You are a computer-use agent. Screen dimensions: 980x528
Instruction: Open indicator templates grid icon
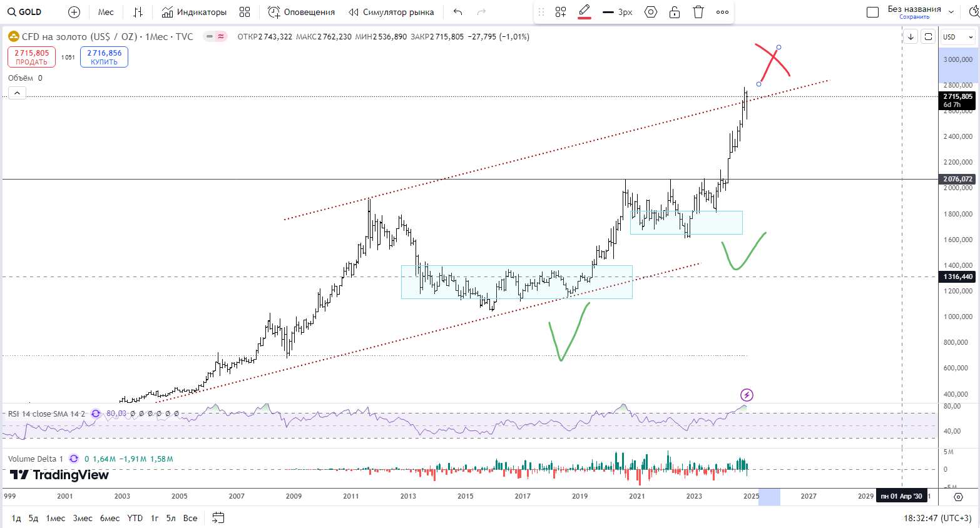pos(245,12)
